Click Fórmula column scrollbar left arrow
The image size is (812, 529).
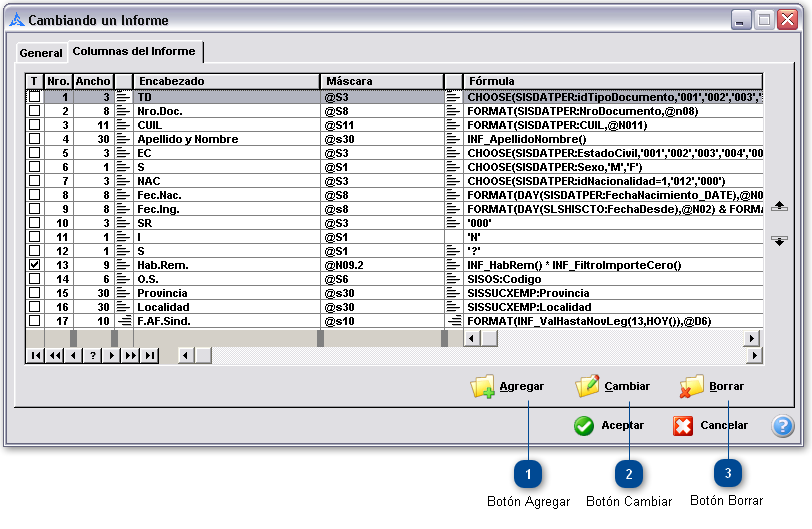[471, 339]
